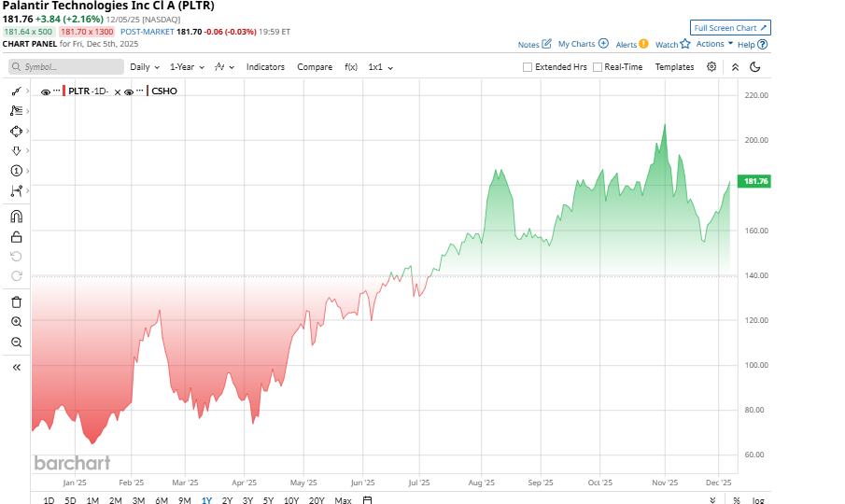Open the Indicators menu
The height and width of the screenshot is (504, 845).
(265, 67)
